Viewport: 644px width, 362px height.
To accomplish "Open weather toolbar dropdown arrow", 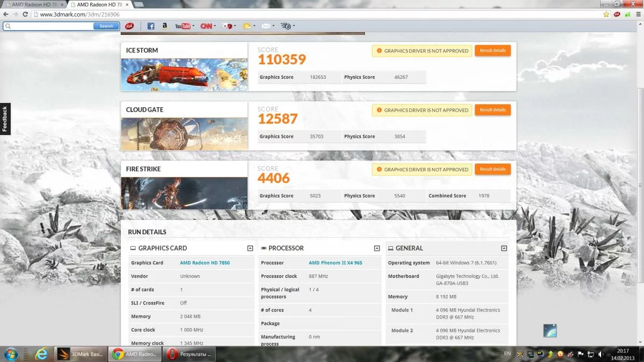I will click(254, 26).
